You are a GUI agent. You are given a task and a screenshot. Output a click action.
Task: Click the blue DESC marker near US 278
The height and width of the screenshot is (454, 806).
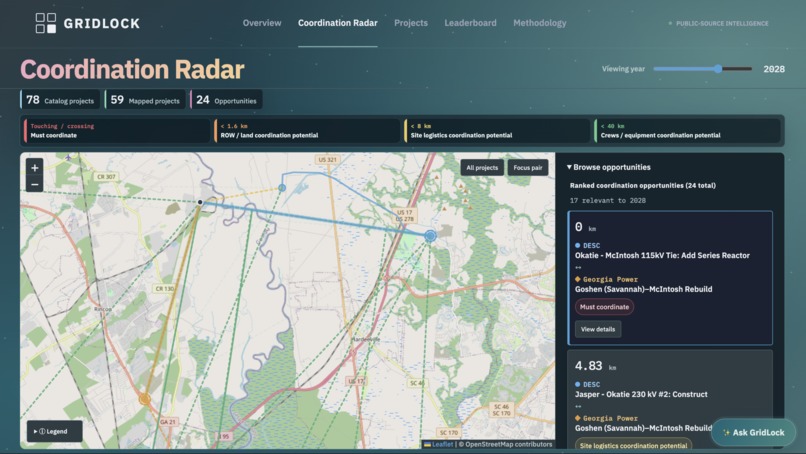[430, 236]
